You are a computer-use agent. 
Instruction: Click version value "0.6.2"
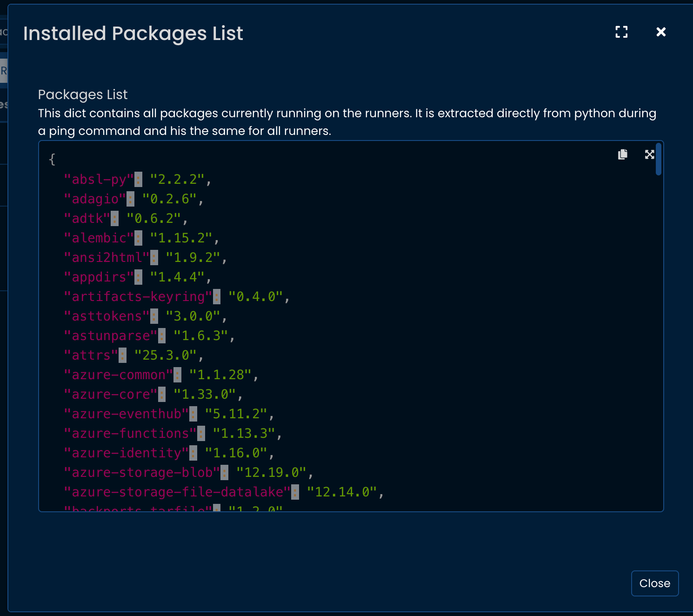tap(153, 219)
